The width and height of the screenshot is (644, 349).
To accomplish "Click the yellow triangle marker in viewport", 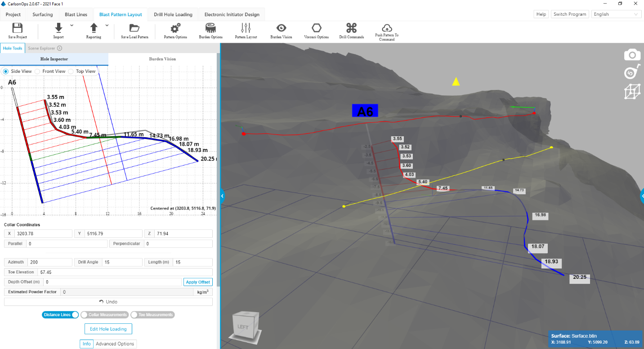I will tap(456, 81).
